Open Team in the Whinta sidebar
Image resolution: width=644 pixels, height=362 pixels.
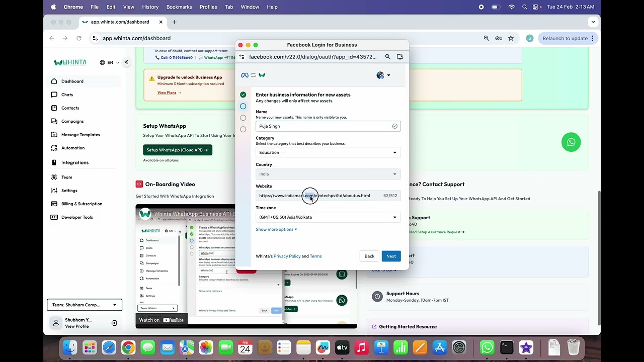point(66,177)
